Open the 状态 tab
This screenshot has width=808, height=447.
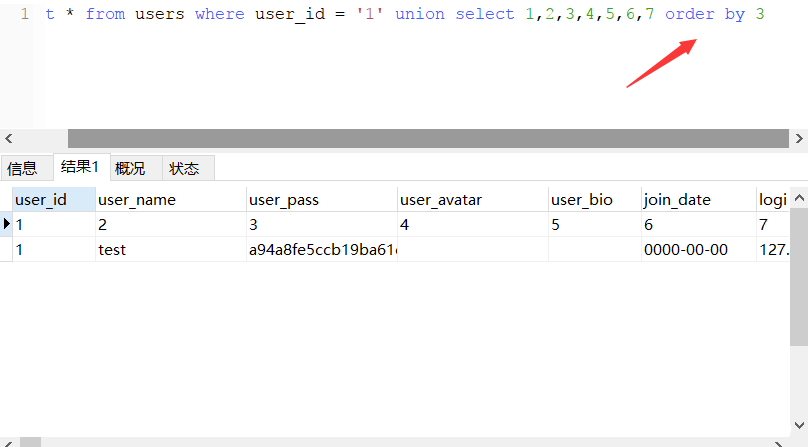click(184, 168)
